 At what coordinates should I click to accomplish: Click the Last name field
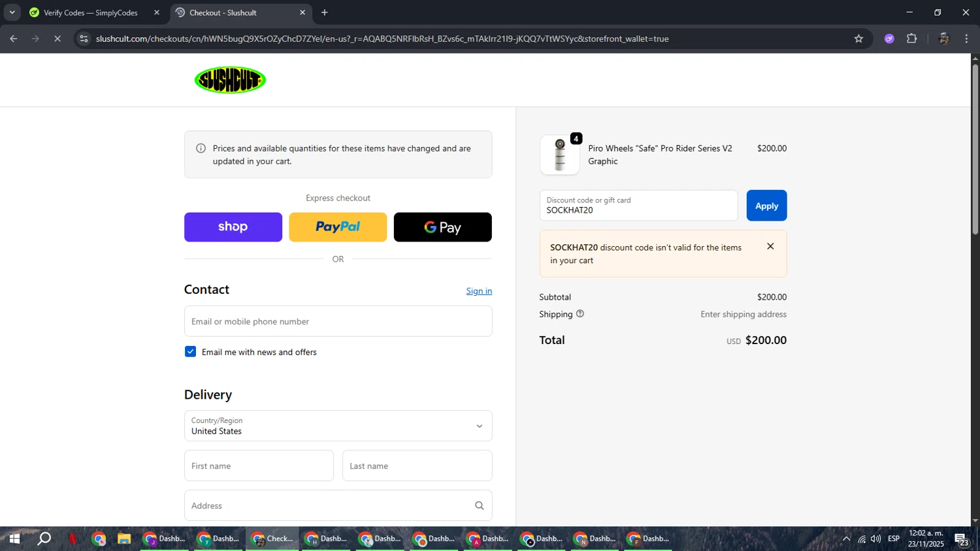click(417, 465)
